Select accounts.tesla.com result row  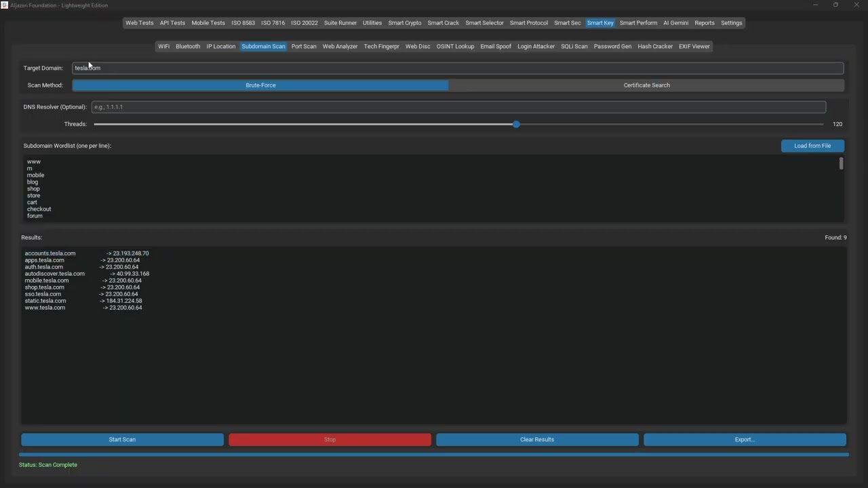tap(87, 253)
